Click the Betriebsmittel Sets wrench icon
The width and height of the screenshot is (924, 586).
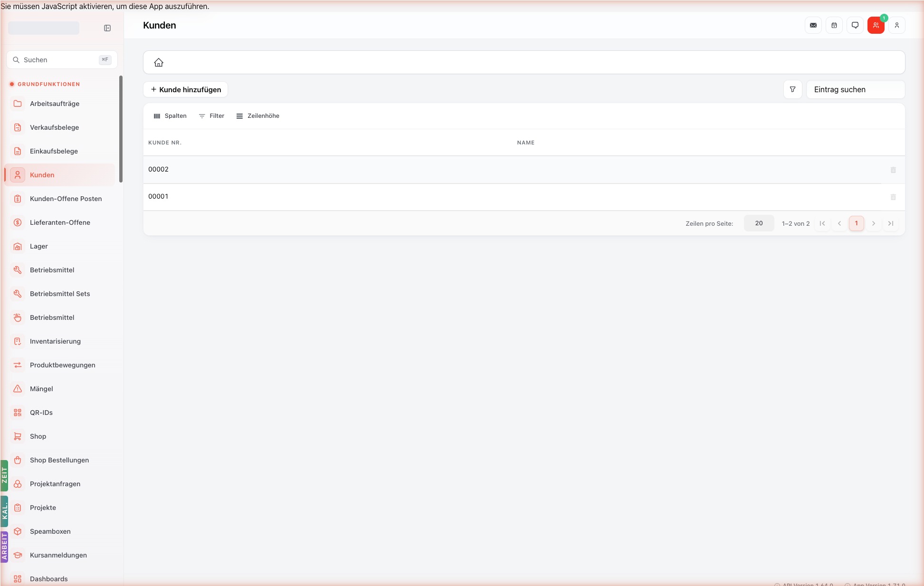pos(18,294)
